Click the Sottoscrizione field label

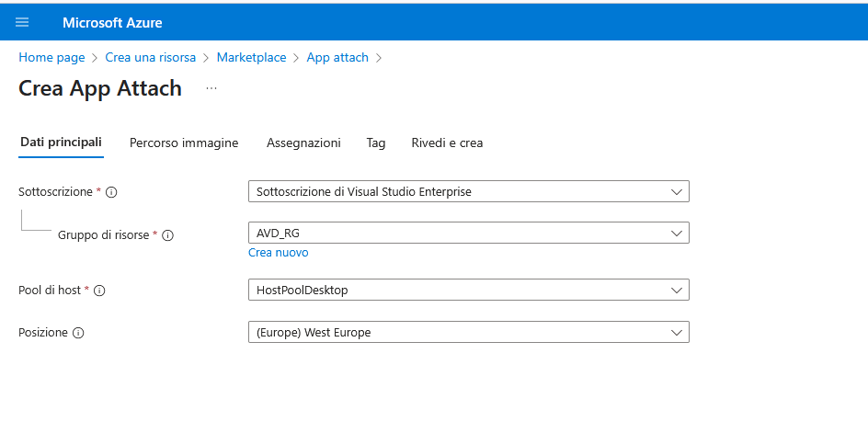tap(55, 191)
